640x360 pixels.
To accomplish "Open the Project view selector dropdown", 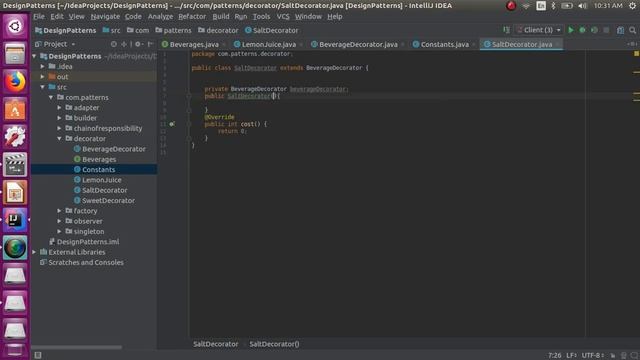I will (x=56, y=44).
